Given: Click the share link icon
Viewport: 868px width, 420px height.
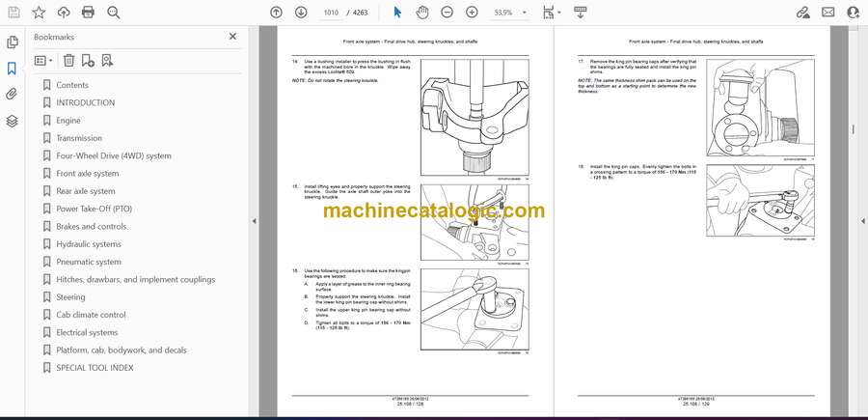Looking at the screenshot, I should (x=802, y=13).
